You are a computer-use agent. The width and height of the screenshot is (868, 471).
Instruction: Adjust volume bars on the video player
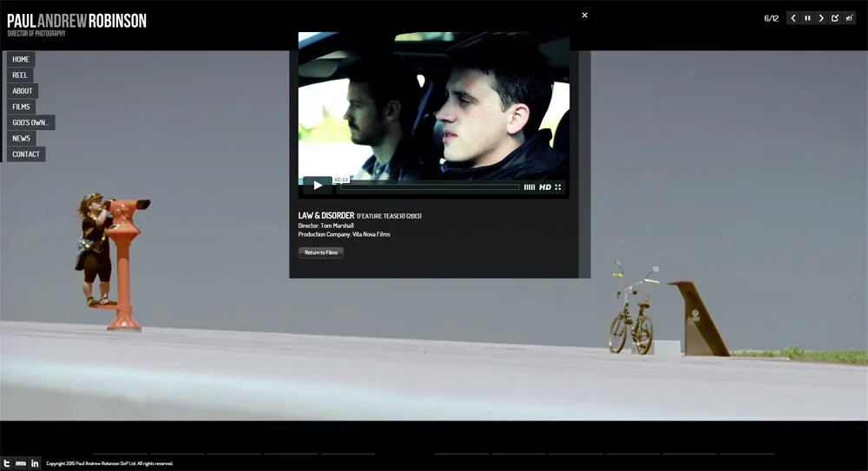529,187
